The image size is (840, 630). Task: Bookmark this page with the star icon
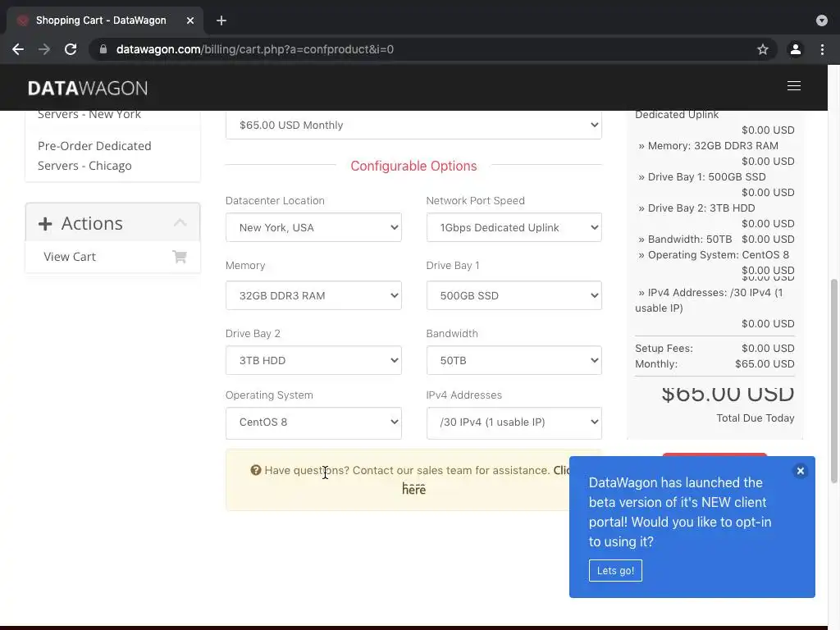tap(763, 49)
